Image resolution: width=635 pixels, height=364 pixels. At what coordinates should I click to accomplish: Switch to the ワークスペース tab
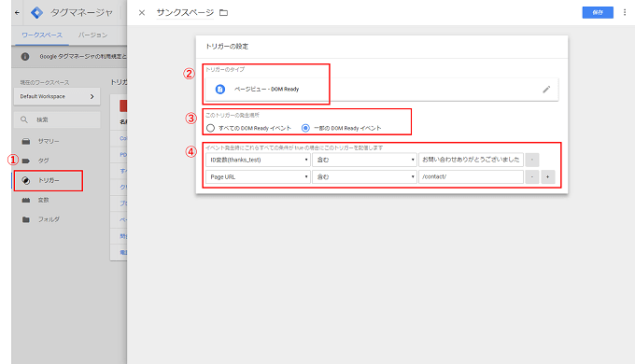coord(42,35)
